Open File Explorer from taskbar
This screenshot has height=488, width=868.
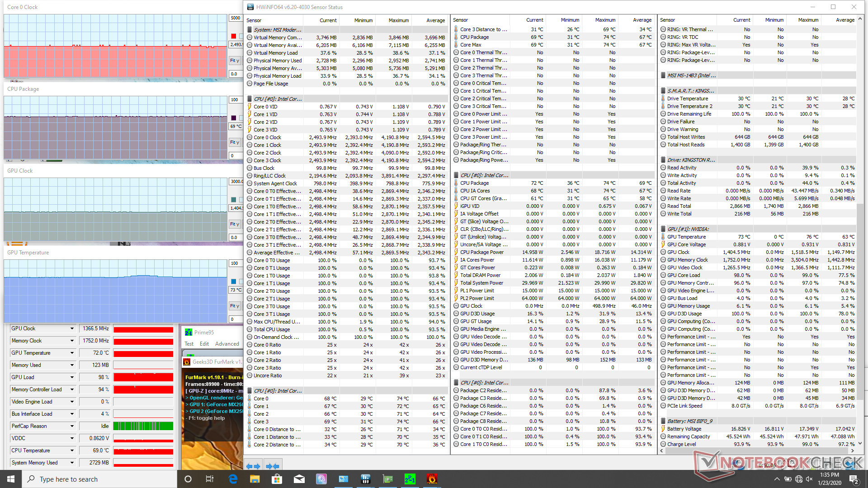point(255,479)
